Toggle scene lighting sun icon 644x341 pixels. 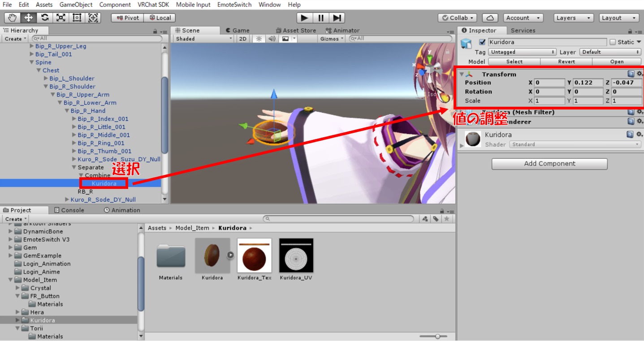(x=259, y=39)
